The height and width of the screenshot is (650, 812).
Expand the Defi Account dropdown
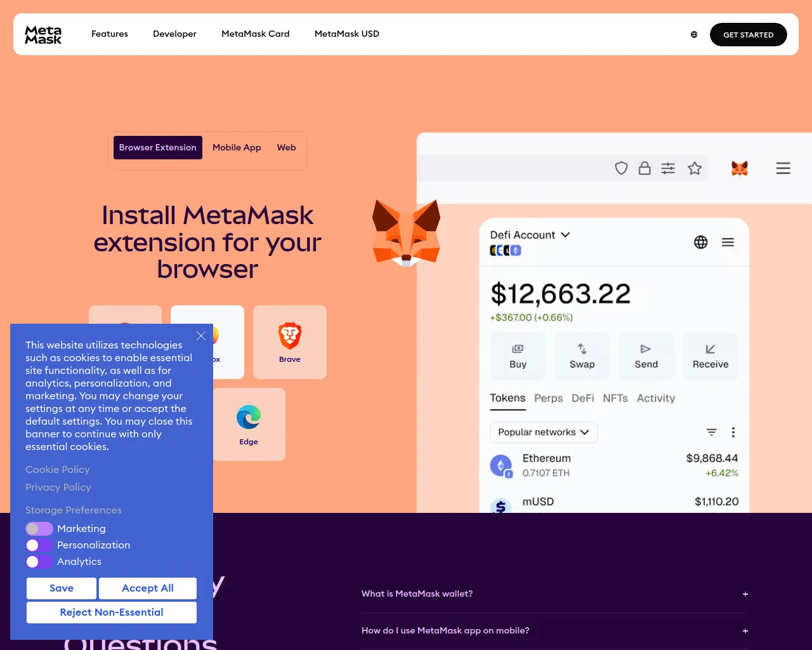click(530, 235)
